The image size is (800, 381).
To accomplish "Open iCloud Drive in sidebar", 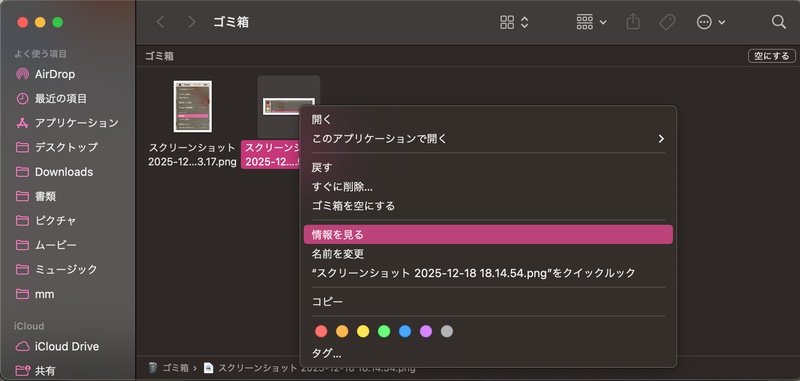I will 67,346.
